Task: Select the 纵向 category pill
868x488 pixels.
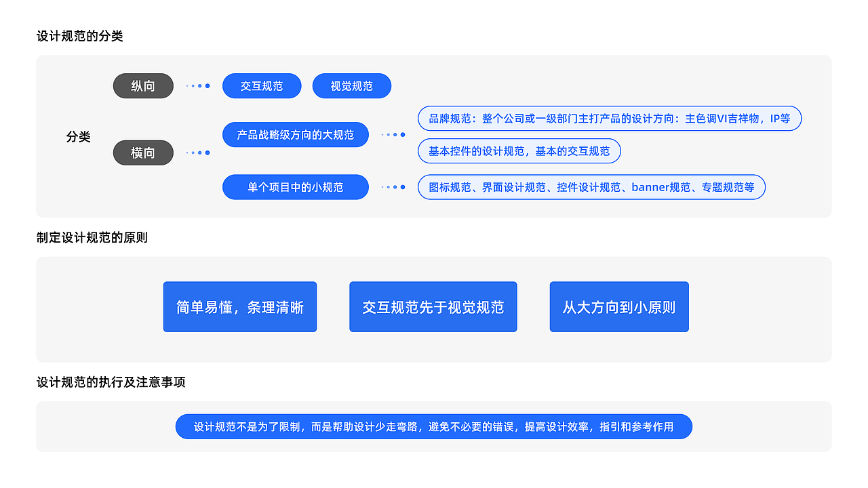Action: pyautogui.click(x=142, y=85)
